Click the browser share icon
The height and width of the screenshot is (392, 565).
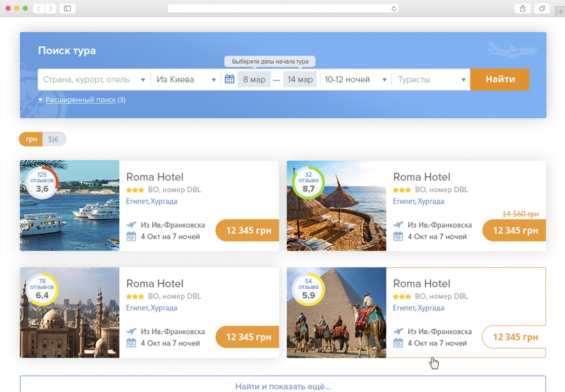point(522,8)
